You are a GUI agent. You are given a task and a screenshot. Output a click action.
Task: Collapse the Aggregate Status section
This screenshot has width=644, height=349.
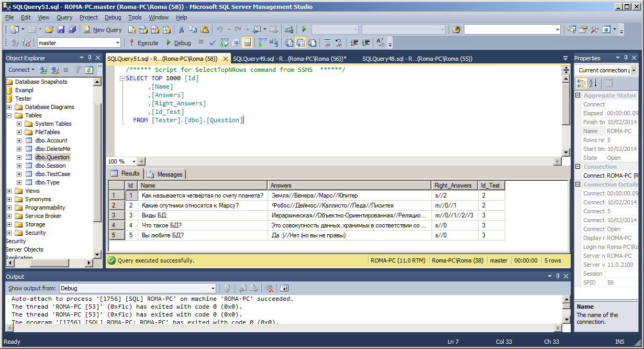578,95
